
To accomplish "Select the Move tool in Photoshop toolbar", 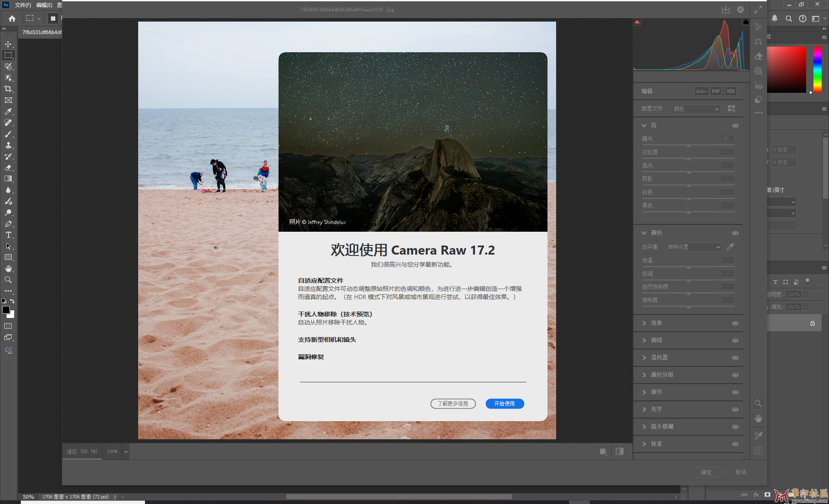I will [8, 44].
